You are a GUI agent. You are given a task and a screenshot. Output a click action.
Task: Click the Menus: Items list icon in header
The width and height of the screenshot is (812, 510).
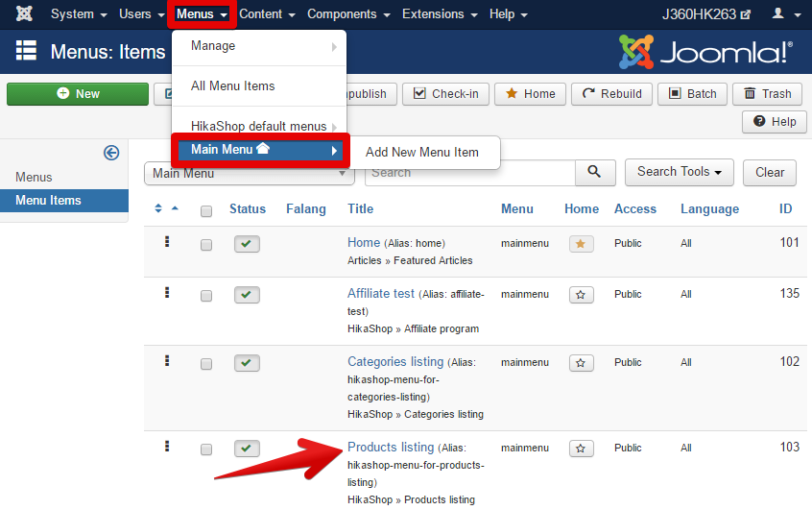tap(26, 51)
